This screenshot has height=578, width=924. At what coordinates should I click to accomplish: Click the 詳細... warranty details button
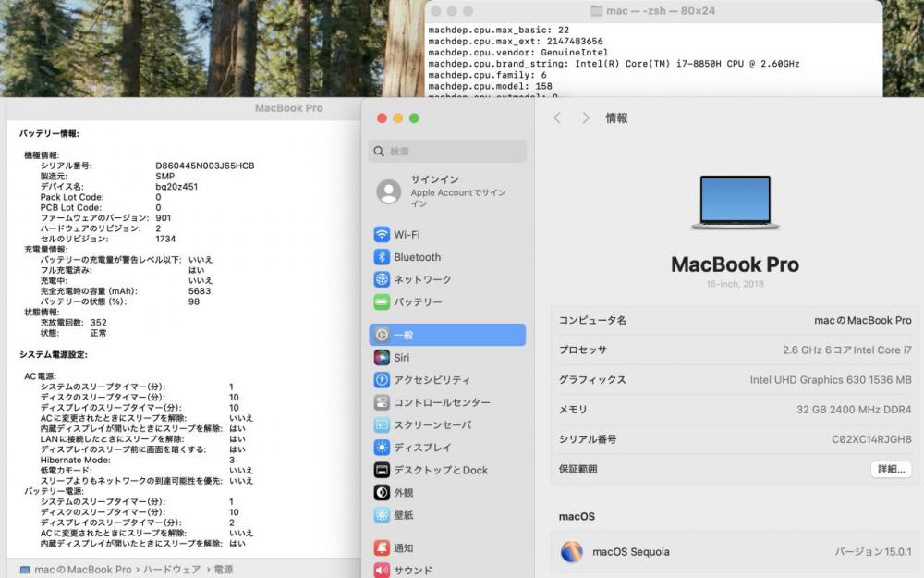tap(891, 469)
